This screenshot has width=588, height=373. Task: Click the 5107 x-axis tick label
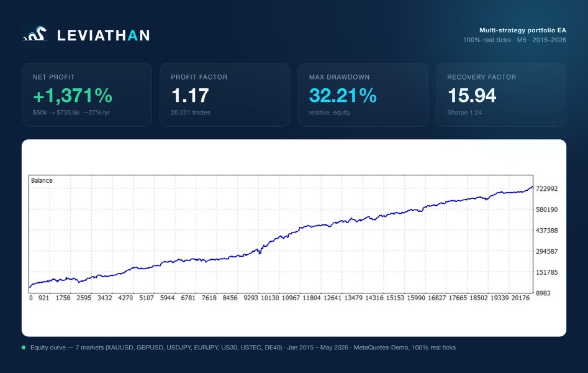click(147, 298)
